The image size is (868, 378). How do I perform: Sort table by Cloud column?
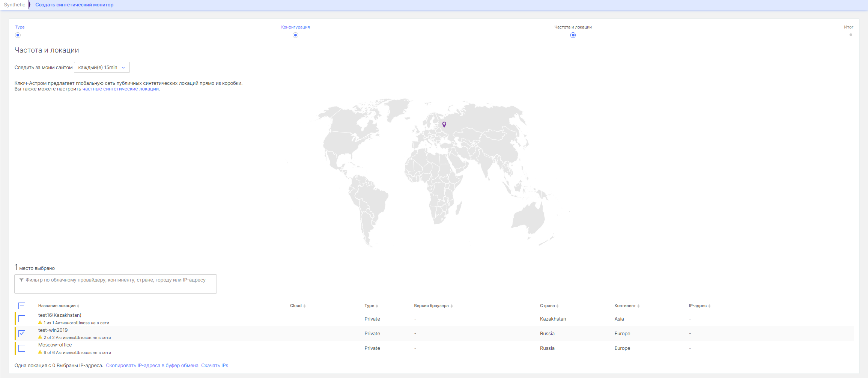click(304, 306)
